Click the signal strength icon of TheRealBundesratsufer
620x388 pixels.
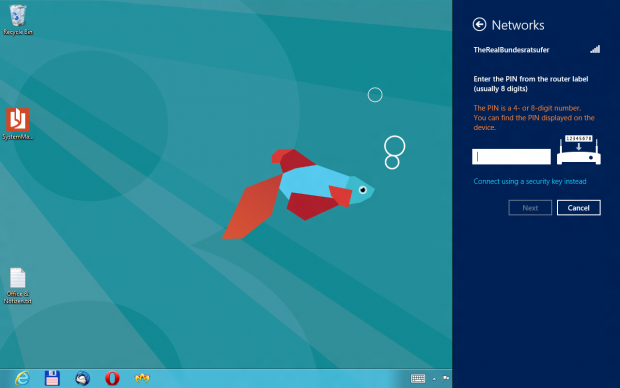[x=595, y=49]
